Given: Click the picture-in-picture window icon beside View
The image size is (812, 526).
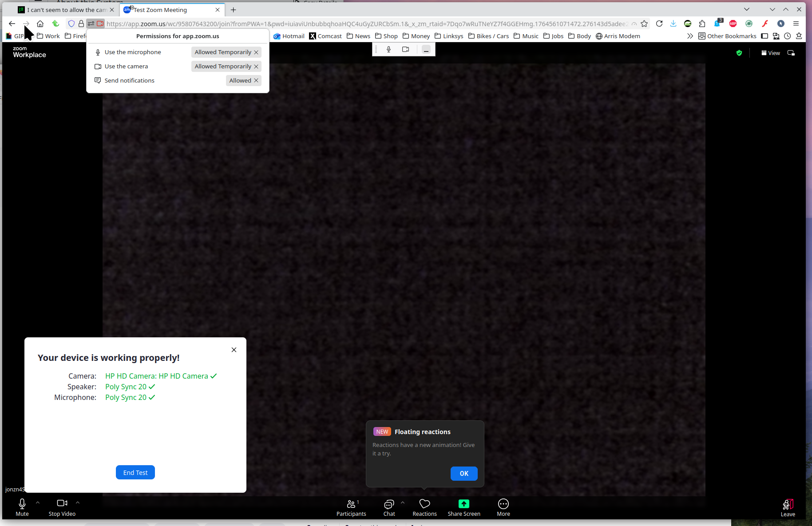Looking at the screenshot, I should [791, 53].
